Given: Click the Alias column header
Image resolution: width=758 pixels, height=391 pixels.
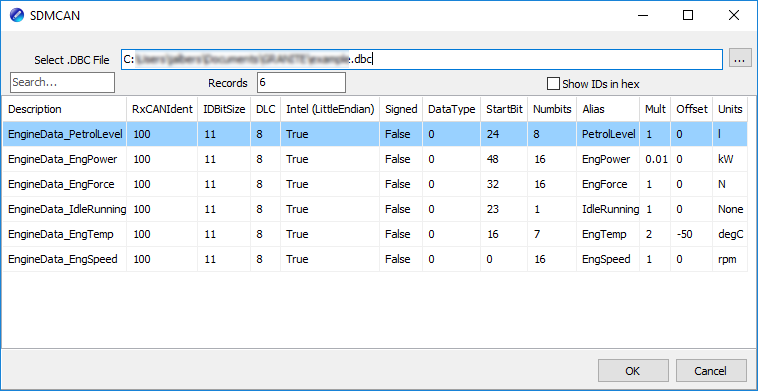Looking at the screenshot, I should click(608, 109).
